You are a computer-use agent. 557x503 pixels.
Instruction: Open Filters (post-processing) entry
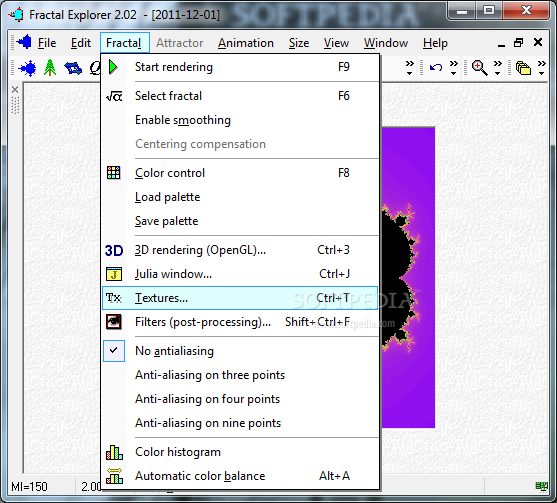tap(240, 322)
